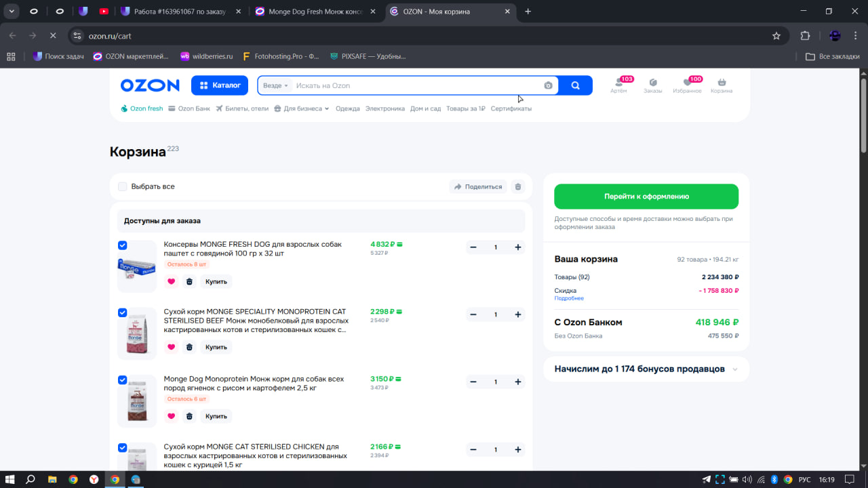
Task: Click the camera image-search icon in search bar
Action: (548, 85)
